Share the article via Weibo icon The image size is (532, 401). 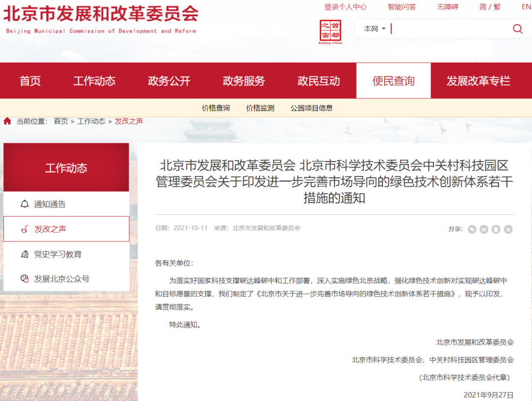pos(484,230)
